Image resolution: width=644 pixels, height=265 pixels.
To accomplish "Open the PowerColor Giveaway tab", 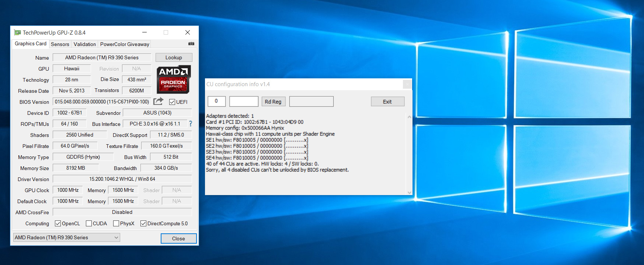I will (x=125, y=44).
